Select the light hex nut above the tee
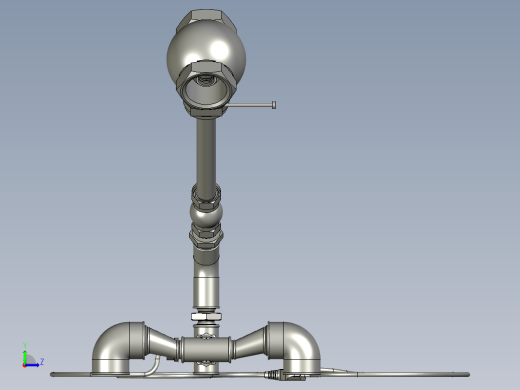This screenshot has height=390, width=520. (206, 316)
